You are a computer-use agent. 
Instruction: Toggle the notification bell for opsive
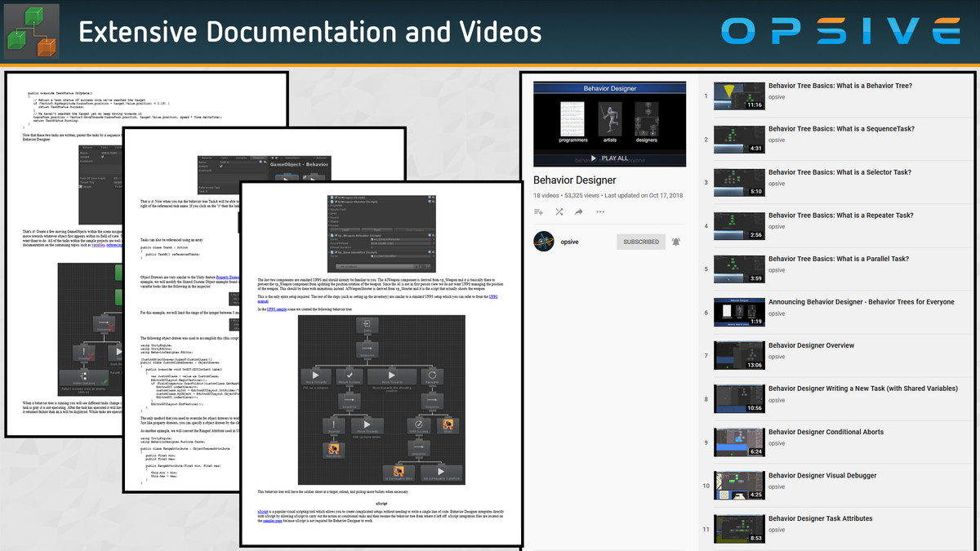(x=676, y=242)
